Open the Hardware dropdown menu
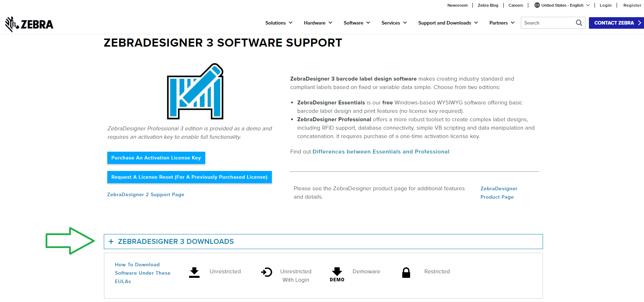 (318, 23)
